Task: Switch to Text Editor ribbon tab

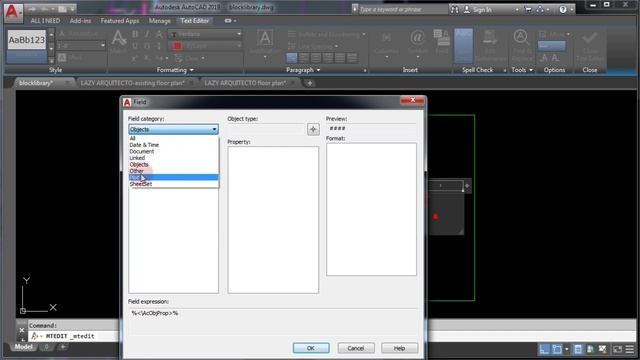Action: pyautogui.click(x=195, y=21)
